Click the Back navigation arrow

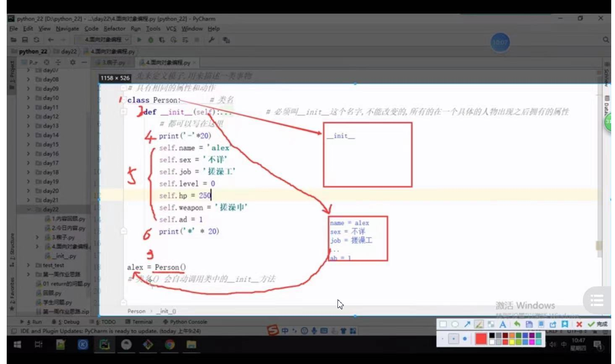tap(51, 40)
